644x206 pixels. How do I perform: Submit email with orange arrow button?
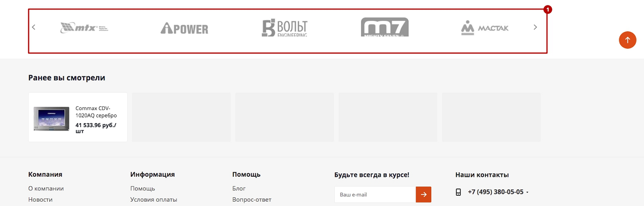click(x=423, y=194)
